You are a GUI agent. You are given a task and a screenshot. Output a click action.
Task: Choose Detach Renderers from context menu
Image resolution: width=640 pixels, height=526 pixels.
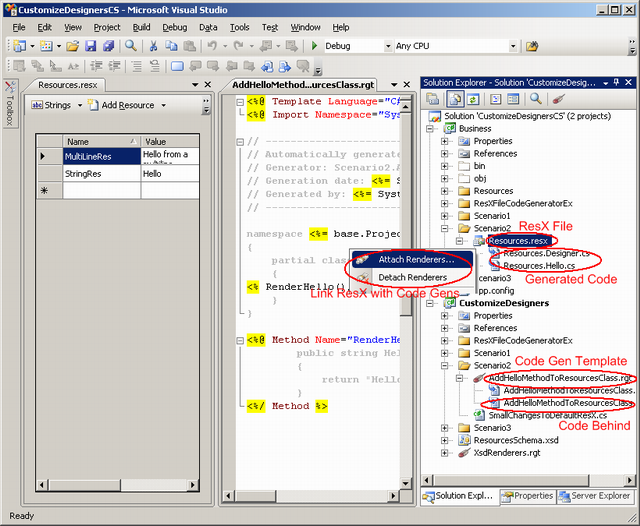click(412, 277)
